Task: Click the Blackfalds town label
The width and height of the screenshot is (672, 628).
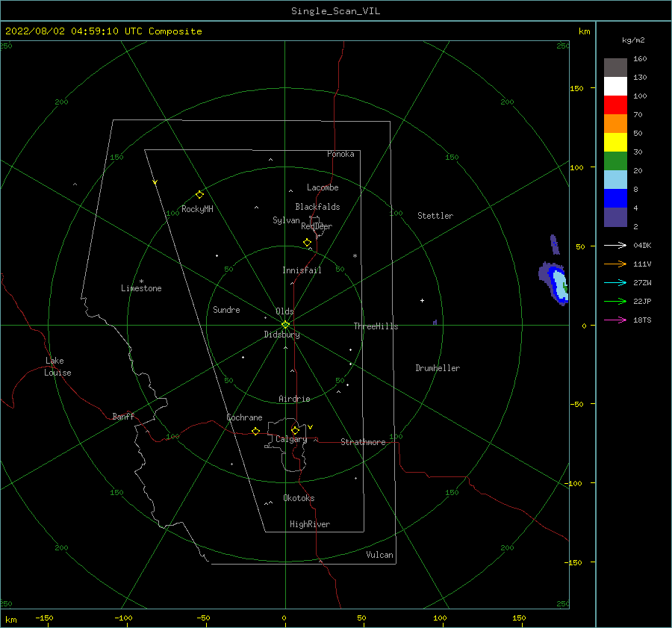Action: click(x=317, y=207)
